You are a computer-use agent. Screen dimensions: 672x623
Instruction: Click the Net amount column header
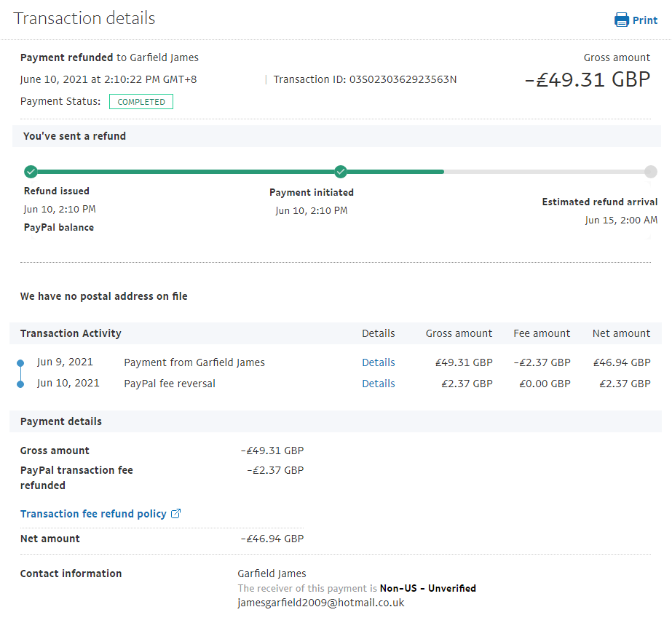(621, 333)
